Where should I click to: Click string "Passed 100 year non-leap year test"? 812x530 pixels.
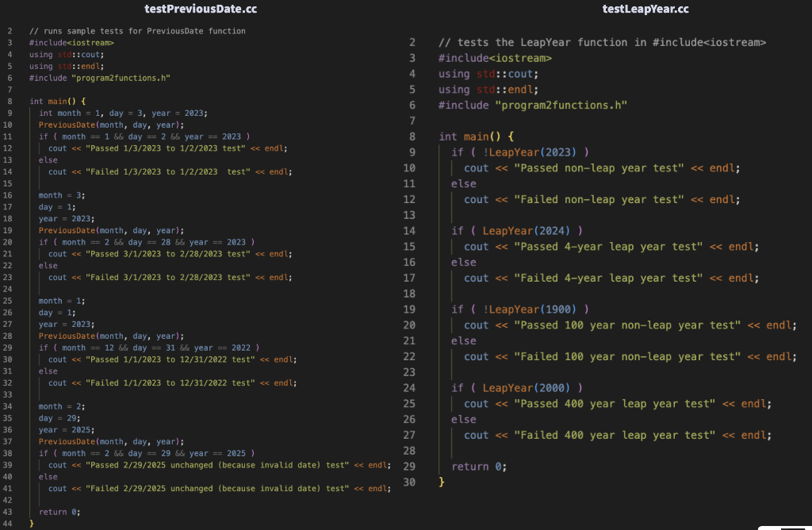(x=628, y=325)
